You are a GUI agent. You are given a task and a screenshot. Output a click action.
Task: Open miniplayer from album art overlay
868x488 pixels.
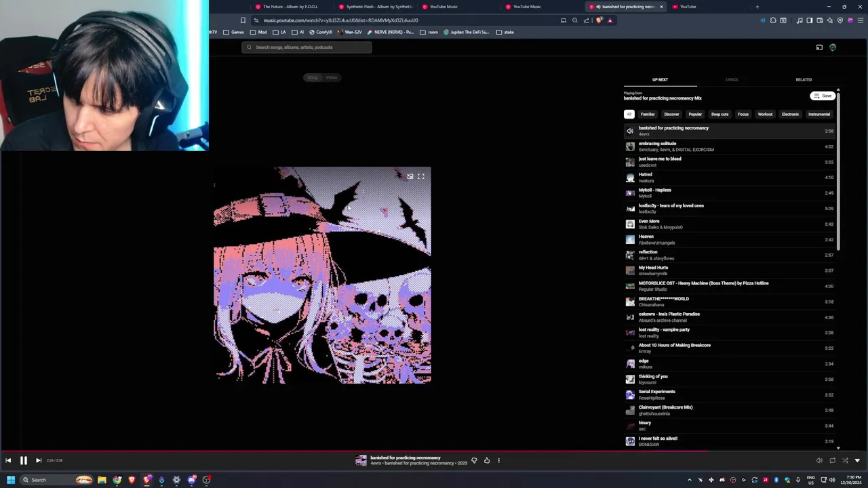tap(410, 176)
